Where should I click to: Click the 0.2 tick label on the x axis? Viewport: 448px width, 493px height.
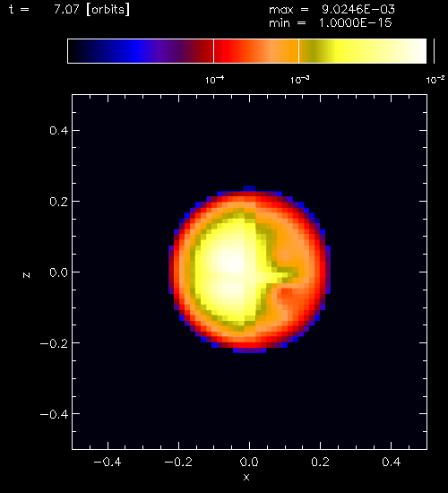(x=321, y=462)
